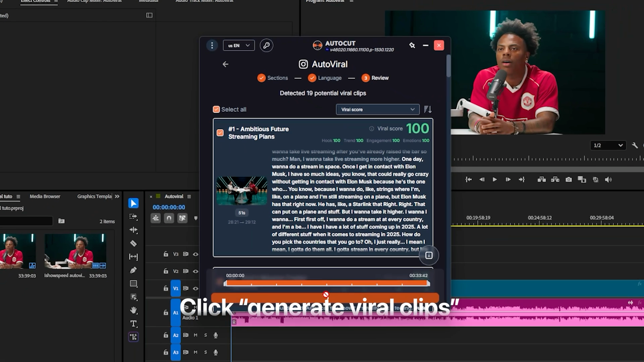Open Program monitor wrench settings
This screenshot has width=644, height=362.
(635, 145)
